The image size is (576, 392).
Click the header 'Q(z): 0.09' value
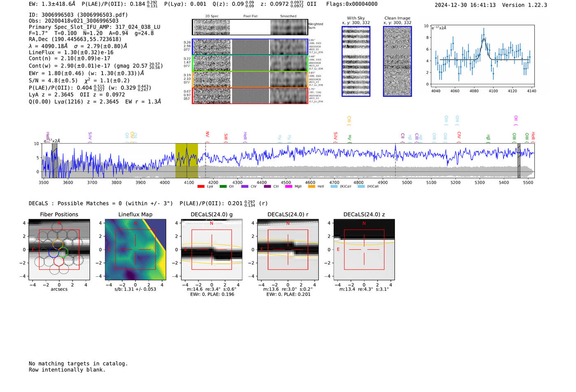pos(233,4)
